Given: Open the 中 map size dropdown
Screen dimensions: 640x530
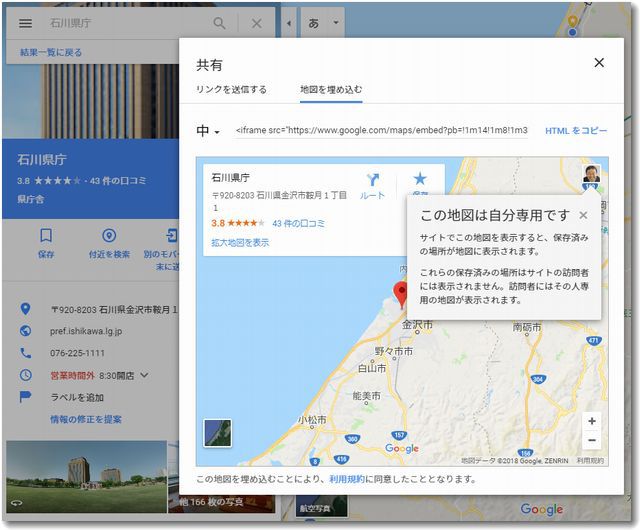Looking at the screenshot, I should (x=208, y=131).
